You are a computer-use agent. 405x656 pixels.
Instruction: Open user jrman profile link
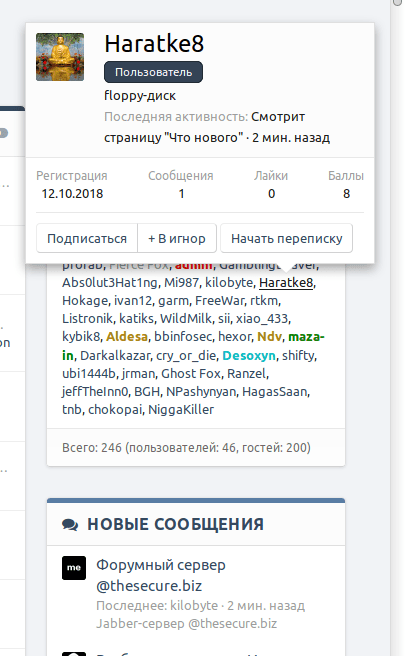pos(138,374)
